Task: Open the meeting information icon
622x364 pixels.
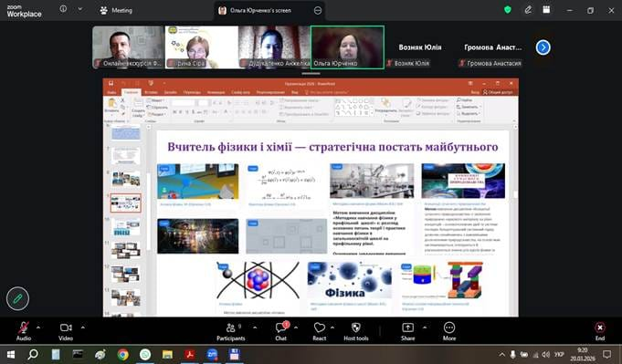Action: pos(63,9)
